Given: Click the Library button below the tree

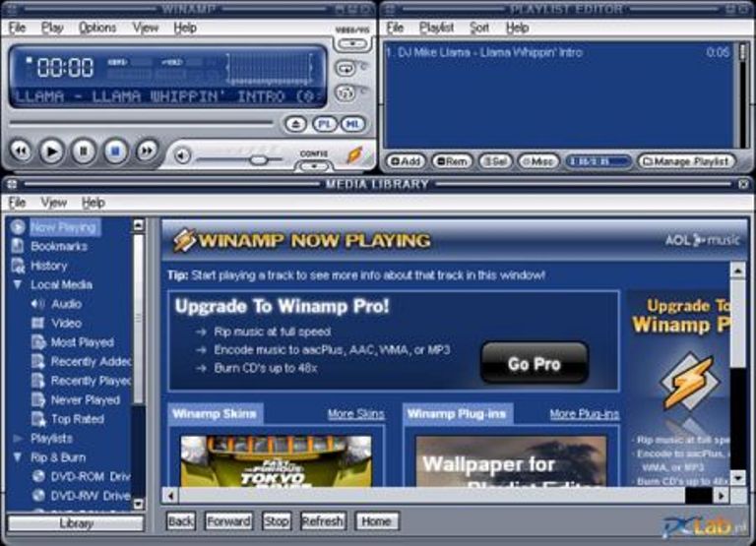Looking at the screenshot, I should tap(76, 523).
